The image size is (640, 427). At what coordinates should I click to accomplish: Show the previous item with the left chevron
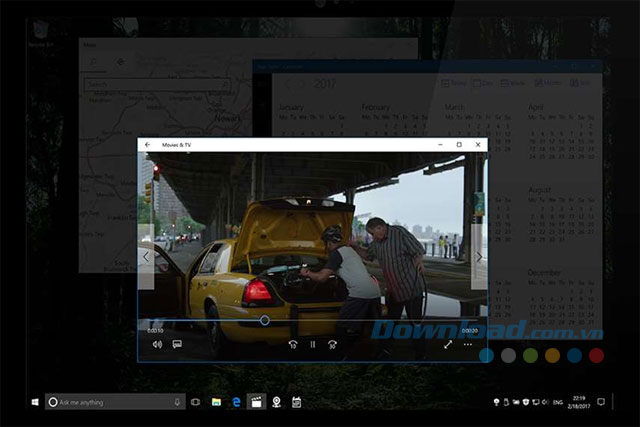click(x=146, y=257)
